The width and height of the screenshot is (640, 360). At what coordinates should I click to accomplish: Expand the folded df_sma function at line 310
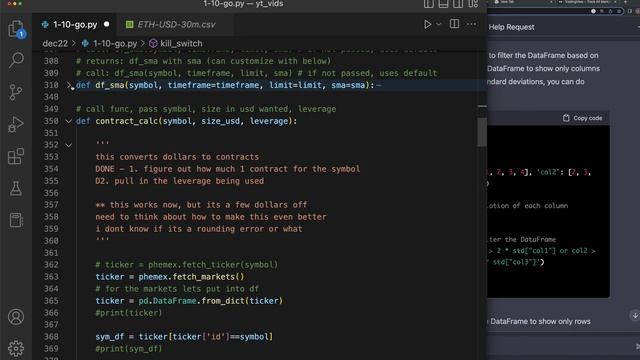69,85
